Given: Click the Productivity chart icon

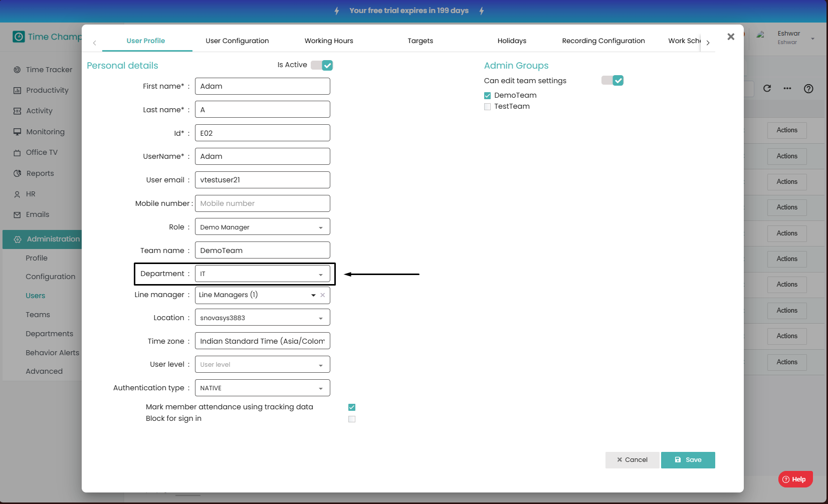Looking at the screenshot, I should click(17, 91).
